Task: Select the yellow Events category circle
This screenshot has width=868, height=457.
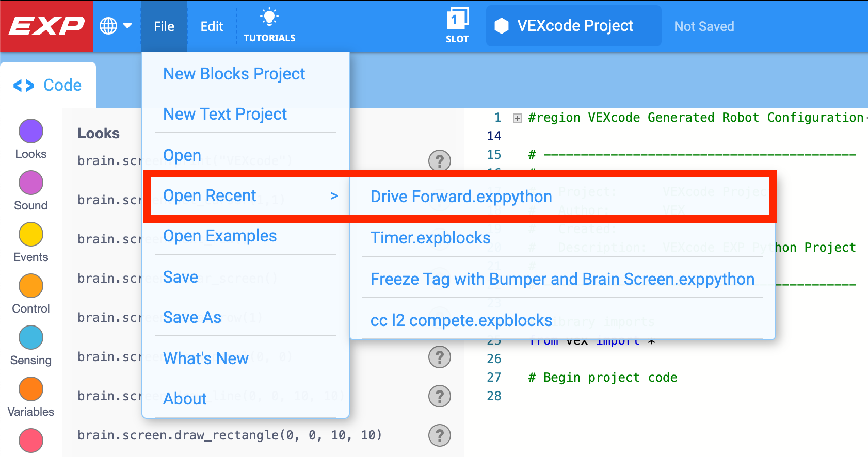Action: (x=31, y=234)
